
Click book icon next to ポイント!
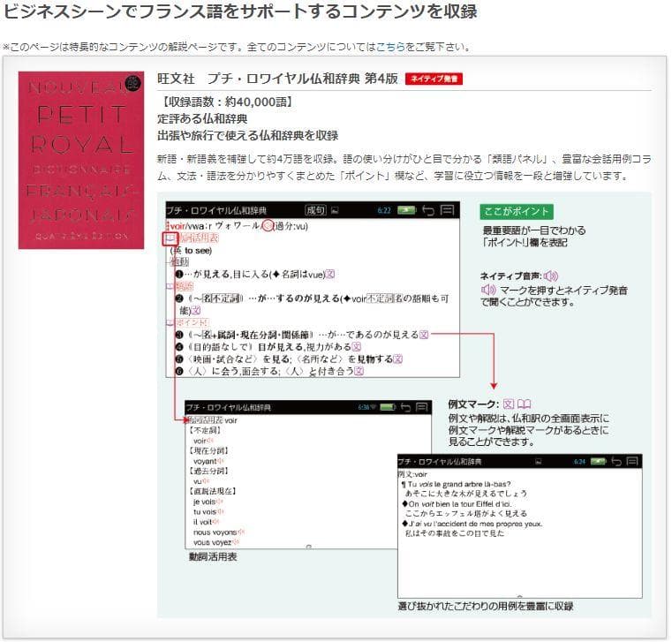(170, 322)
